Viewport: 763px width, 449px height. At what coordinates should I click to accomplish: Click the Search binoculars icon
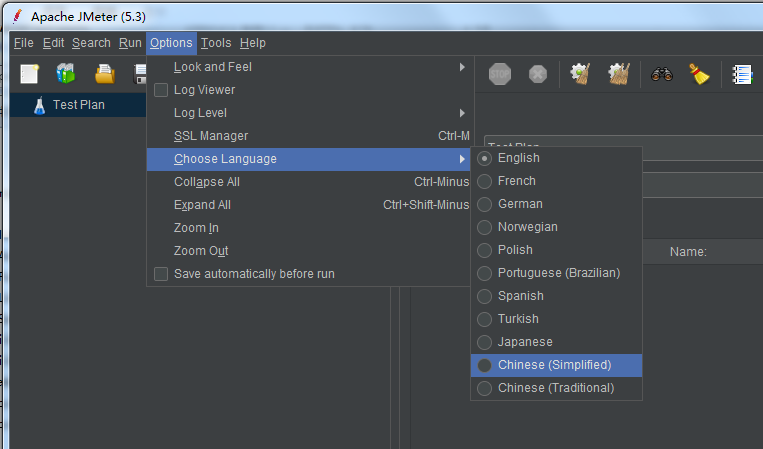662,74
